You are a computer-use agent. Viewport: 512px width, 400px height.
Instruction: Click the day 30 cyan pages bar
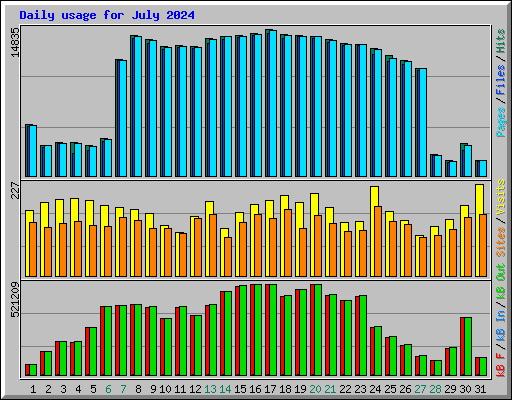click(468, 161)
